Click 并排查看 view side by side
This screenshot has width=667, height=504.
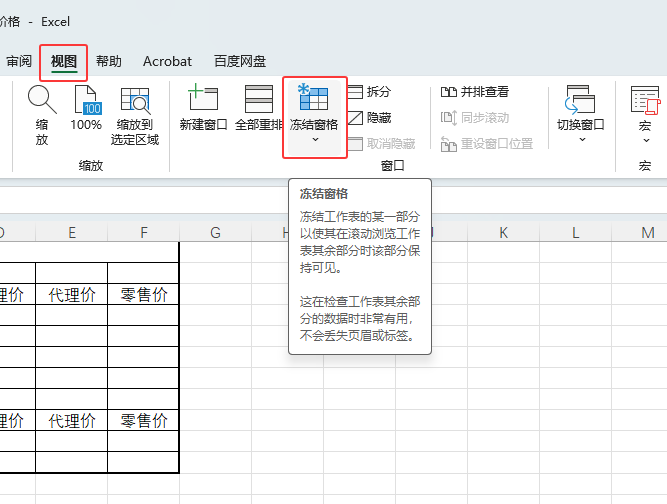tap(475, 91)
